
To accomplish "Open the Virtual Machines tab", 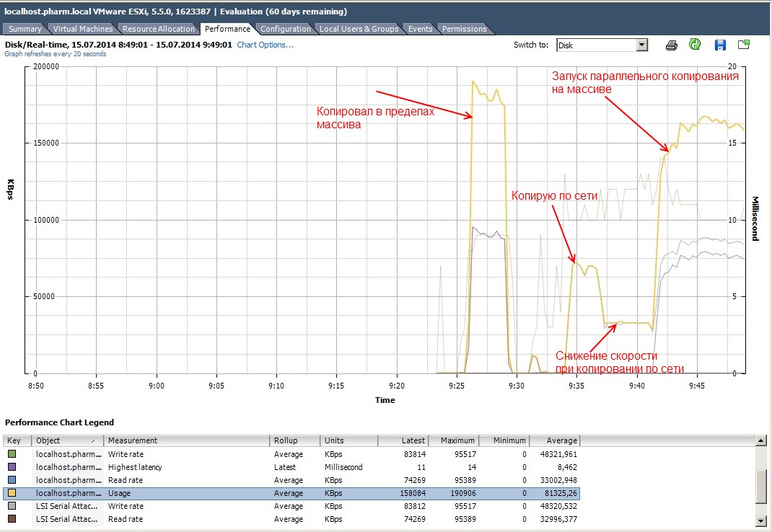I will pyautogui.click(x=83, y=29).
